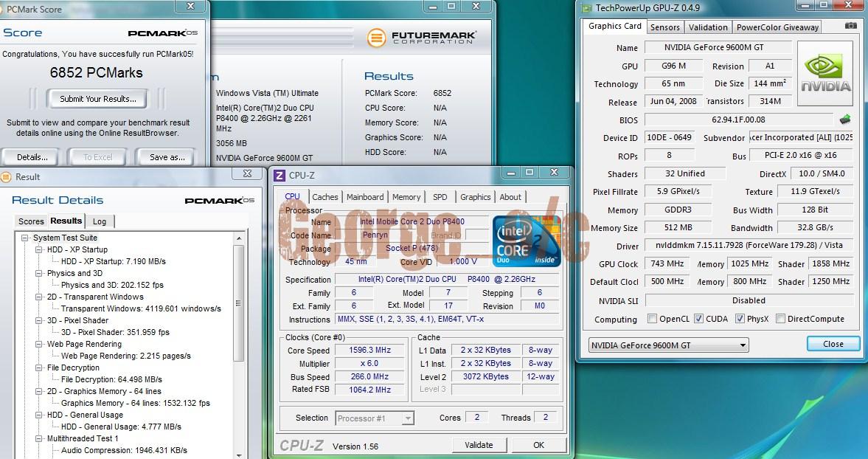Select the 'Physics and 3D: 202.152 fps' row
Viewport: 868px width, 459px height.
(x=112, y=285)
